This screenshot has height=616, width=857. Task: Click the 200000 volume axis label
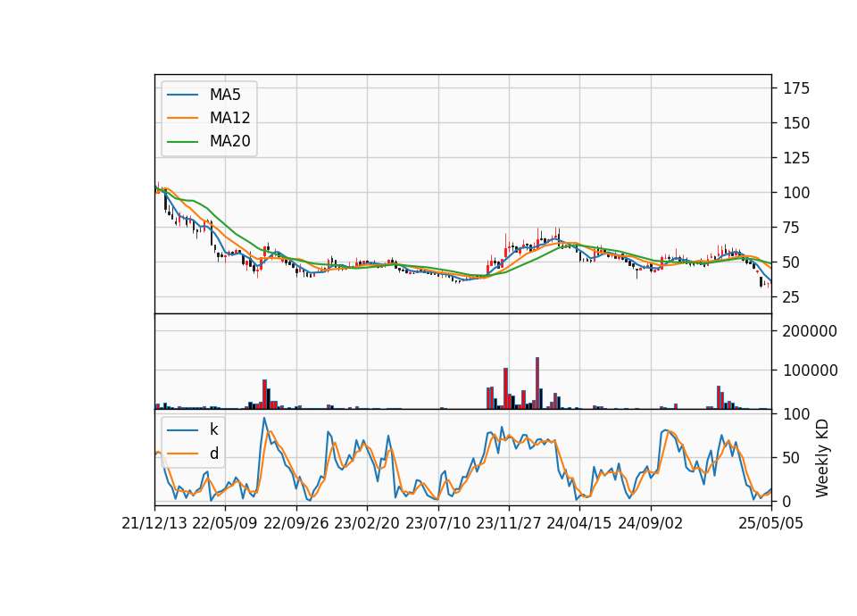click(810, 332)
